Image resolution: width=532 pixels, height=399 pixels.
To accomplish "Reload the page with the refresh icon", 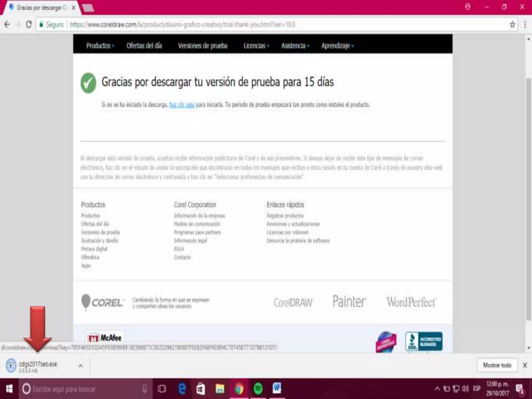I will click(x=29, y=25).
